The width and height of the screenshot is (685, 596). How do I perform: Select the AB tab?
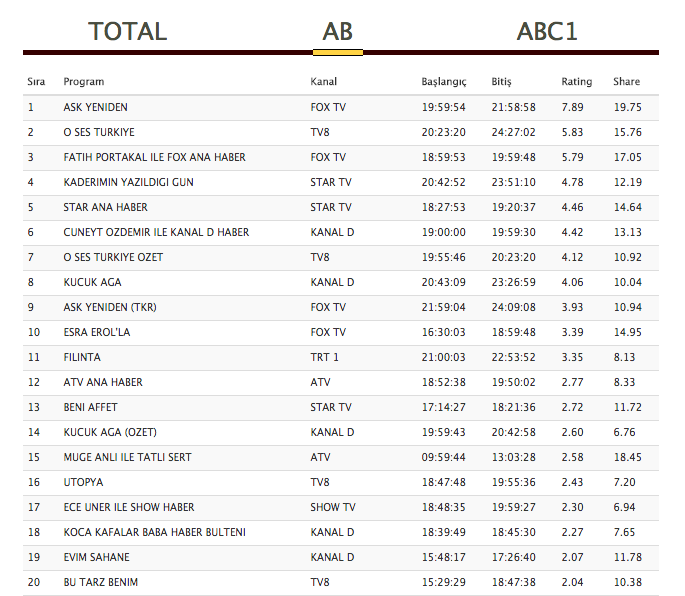pos(337,31)
